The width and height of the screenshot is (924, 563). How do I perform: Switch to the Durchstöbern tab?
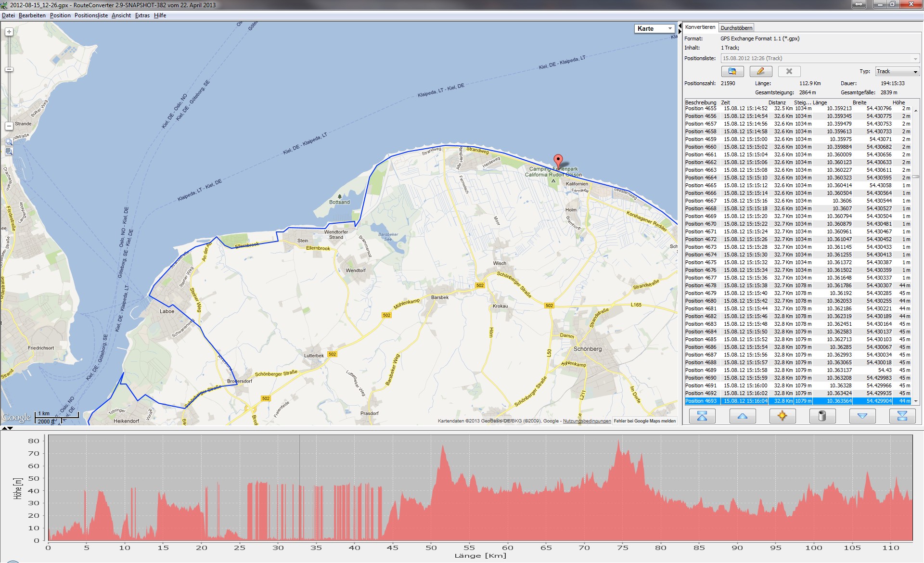736,28
